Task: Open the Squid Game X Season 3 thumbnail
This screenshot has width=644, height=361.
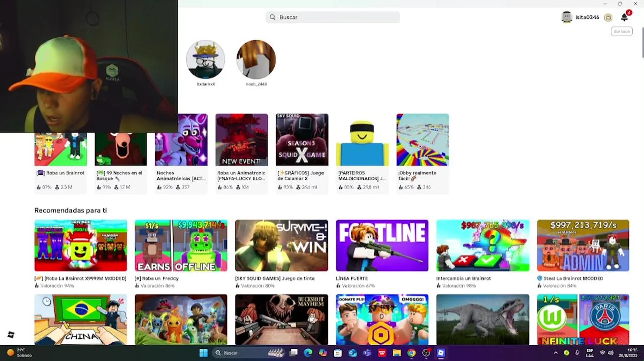Action: [x=302, y=140]
